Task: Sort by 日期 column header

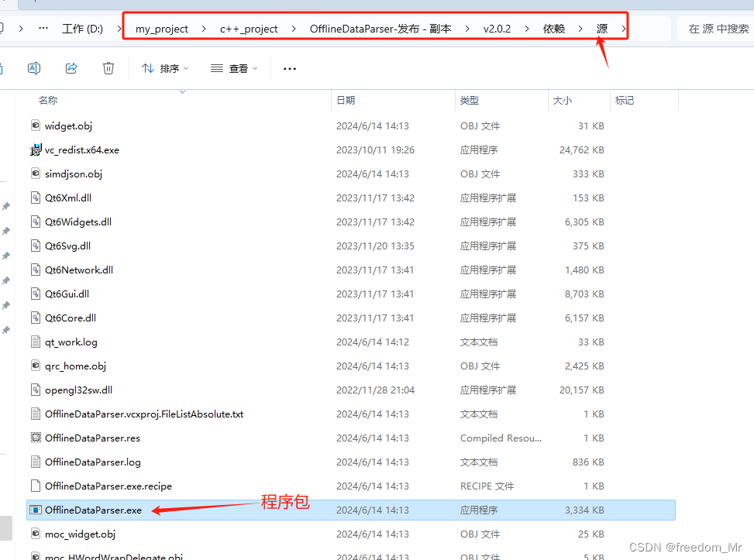Action: pyautogui.click(x=346, y=100)
